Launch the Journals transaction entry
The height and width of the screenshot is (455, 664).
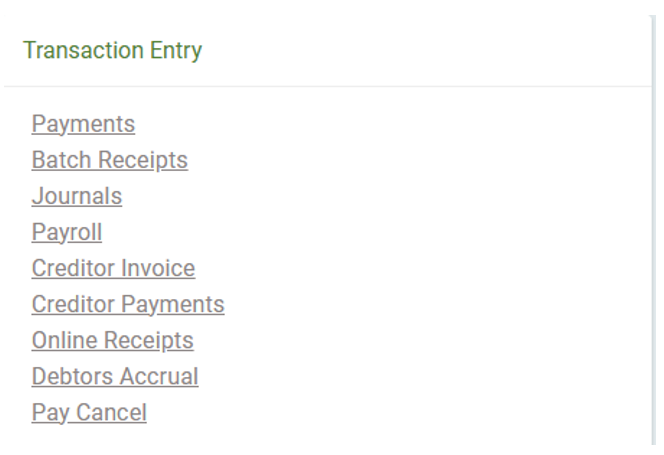point(77,196)
